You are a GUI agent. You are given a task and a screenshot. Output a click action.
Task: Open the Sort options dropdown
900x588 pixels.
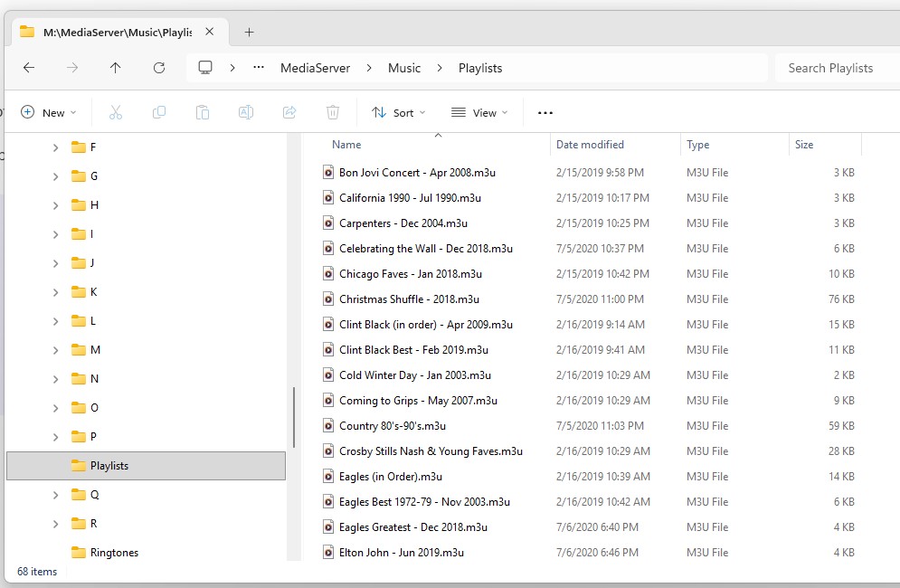click(399, 112)
